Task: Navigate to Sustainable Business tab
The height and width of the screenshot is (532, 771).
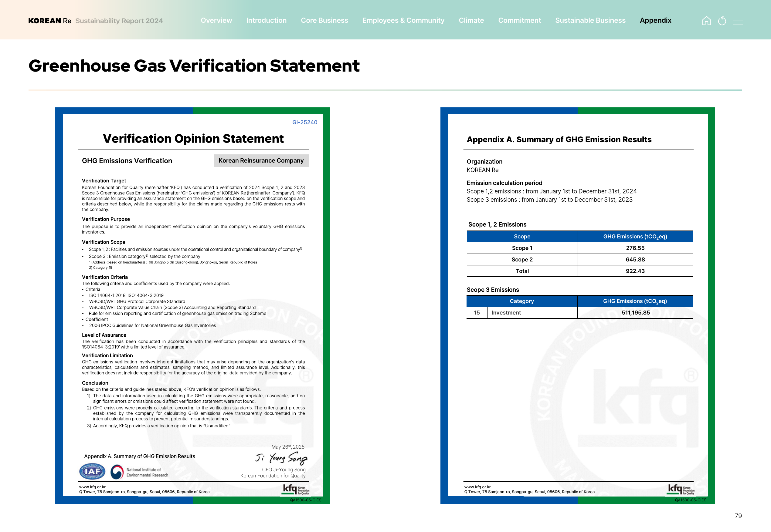Action: pyautogui.click(x=590, y=20)
